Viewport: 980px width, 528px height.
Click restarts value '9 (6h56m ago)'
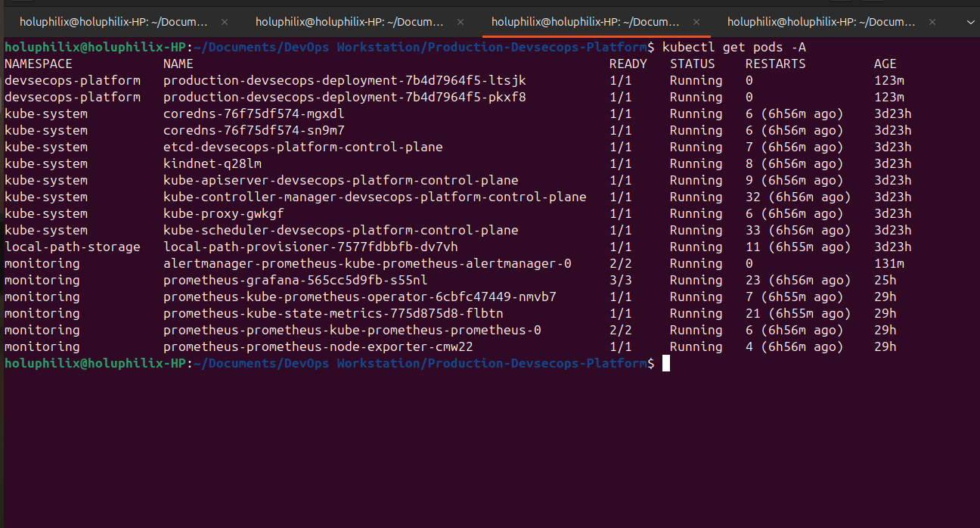click(795, 180)
